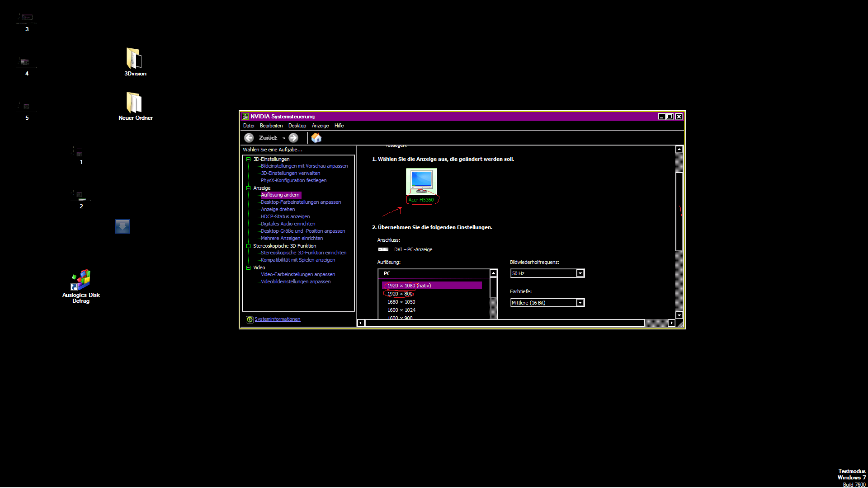
Task: Open Bildeinstellungen mit Vorschau anpassen
Action: point(304,166)
